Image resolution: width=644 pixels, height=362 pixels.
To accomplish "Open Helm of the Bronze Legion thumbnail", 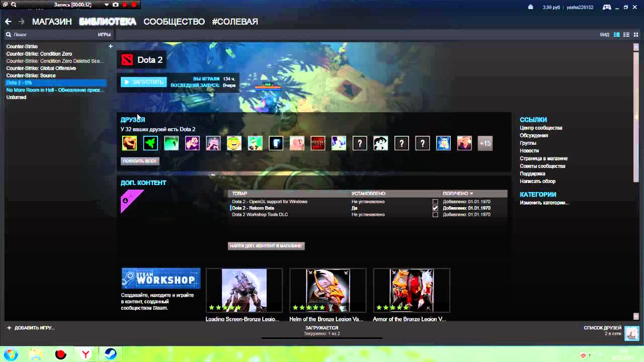I will pyautogui.click(x=328, y=290).
